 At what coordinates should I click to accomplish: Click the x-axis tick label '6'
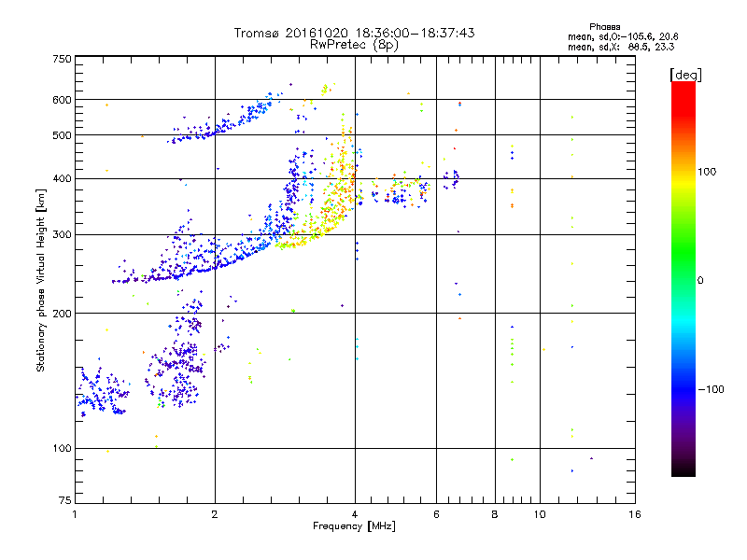(436, 514)
